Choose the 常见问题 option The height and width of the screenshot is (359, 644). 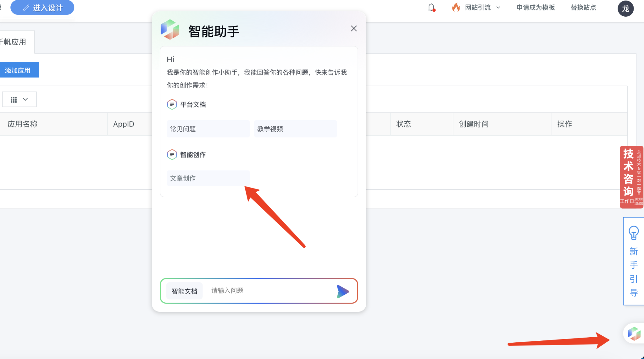(208, 129)
